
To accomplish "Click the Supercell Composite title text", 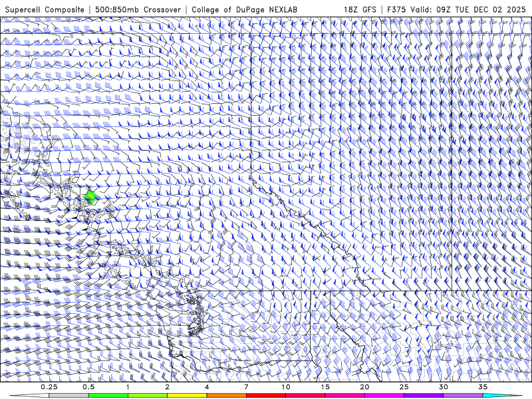I will (x=45, y=9).
